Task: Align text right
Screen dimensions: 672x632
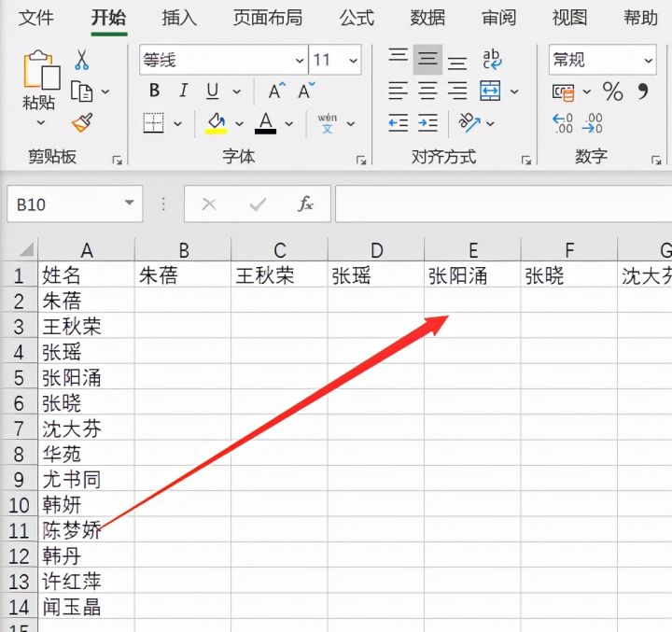Action: (x=457, y=91)
